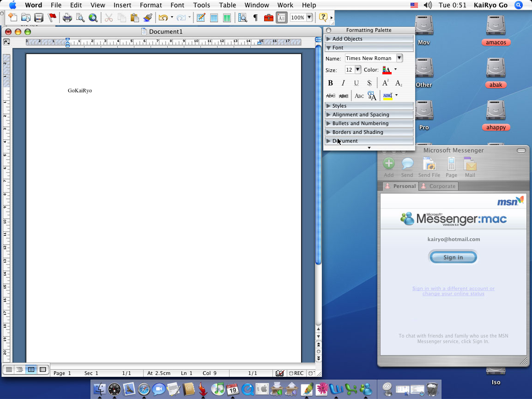Open Spotlight search in the menu bar
This screenshot has height=399, width=532.
point(519,5)
